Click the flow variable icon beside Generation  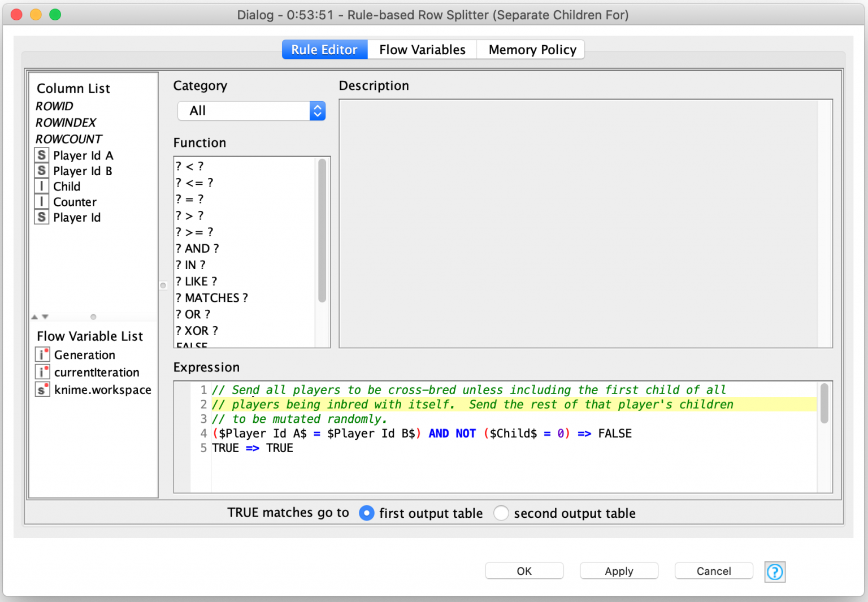42,354
